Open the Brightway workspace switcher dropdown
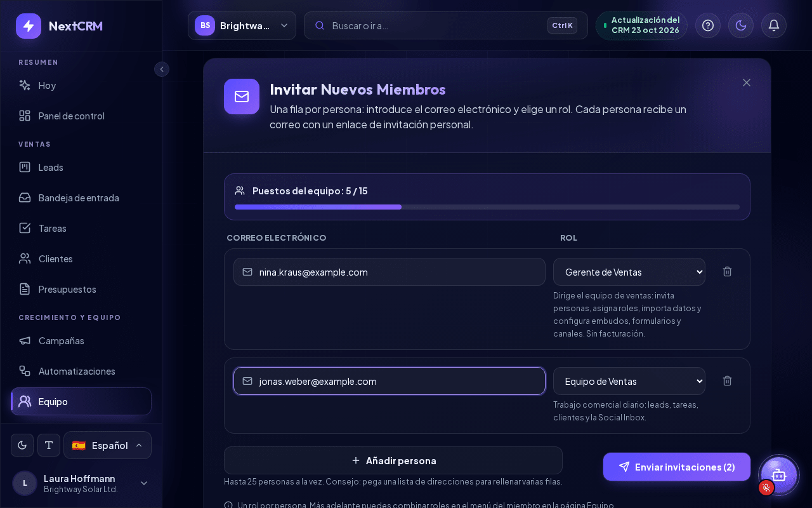812x508 pixels. [242, 25]
